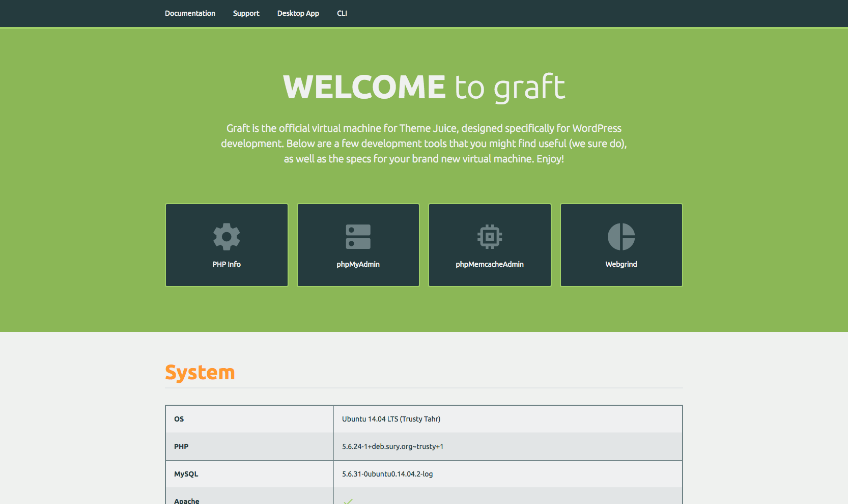Open the phpMemcacheAdmin label link
This screenshot has height=504, width=848.
pos(490,264)
